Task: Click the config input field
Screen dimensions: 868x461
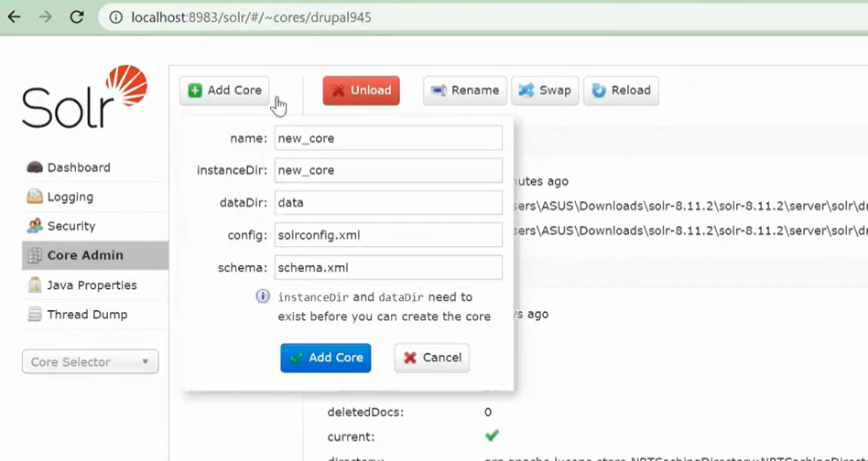Action: [388, 235]
